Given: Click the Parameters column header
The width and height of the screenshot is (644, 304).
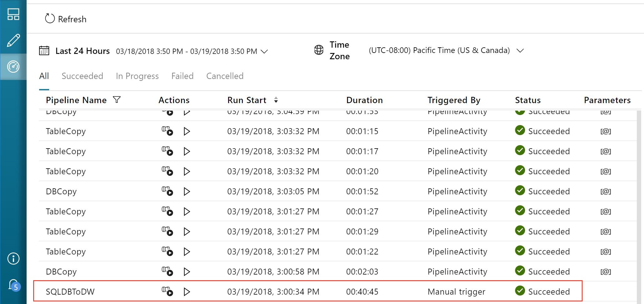Looking at the screenshot, I should 607,100.
